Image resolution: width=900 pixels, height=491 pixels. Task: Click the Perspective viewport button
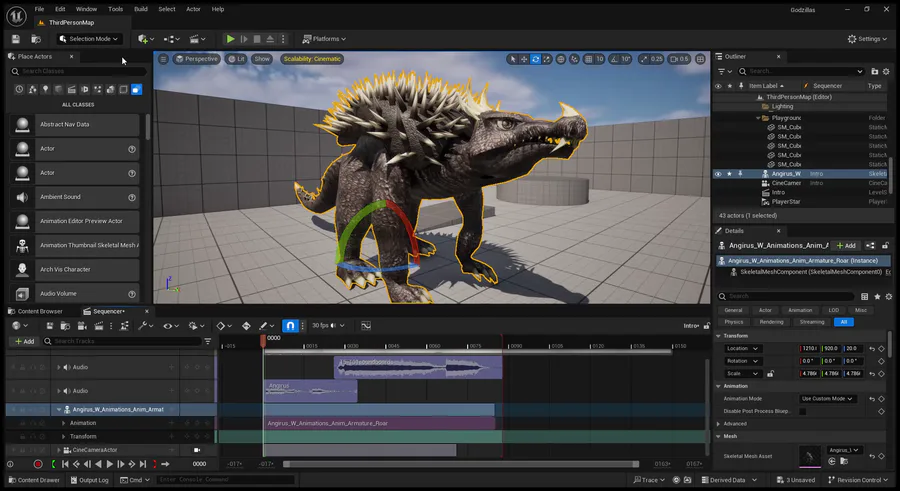point(196,59)
